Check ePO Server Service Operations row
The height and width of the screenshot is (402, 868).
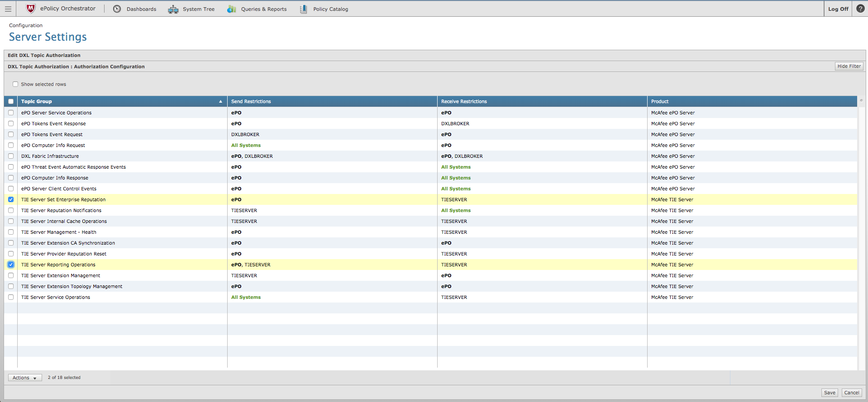point(11,113)
